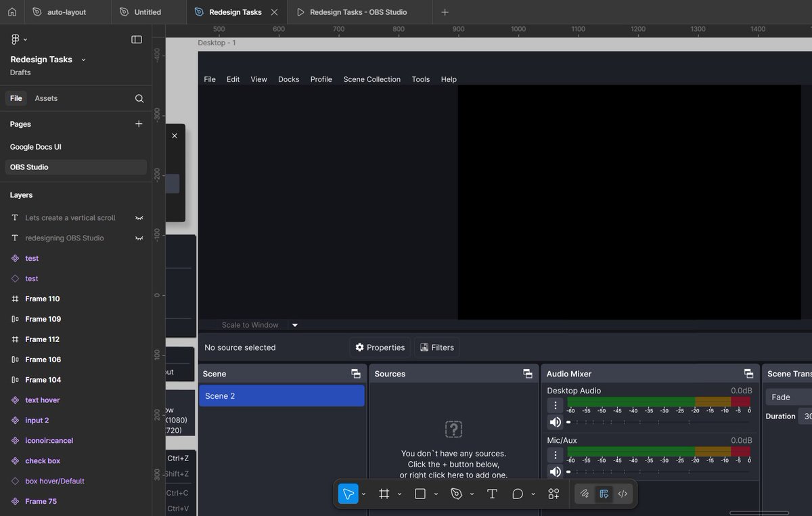Pop out the Sources dock icon

[528, 374]
